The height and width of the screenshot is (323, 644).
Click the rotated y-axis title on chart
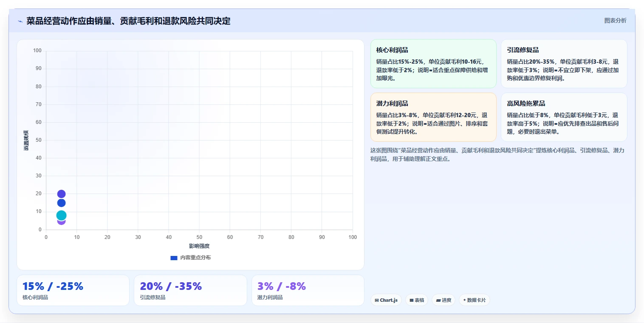coord(26,140)
